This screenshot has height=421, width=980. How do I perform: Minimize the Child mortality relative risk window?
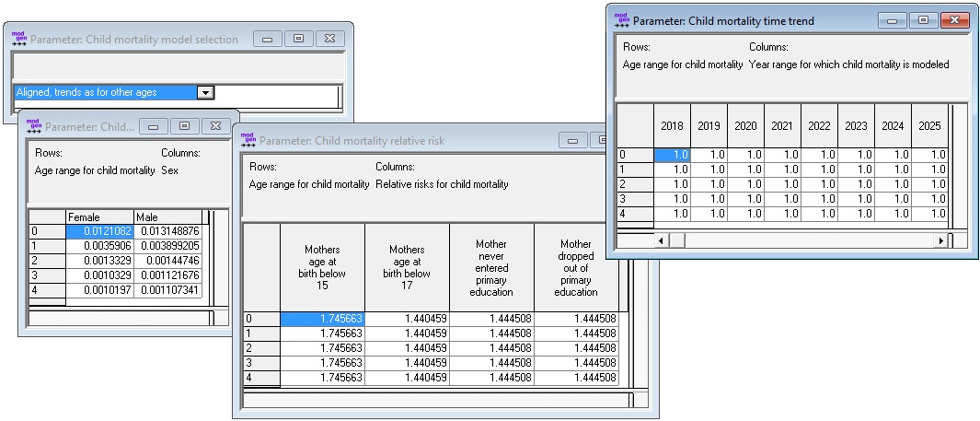point(576,140)
